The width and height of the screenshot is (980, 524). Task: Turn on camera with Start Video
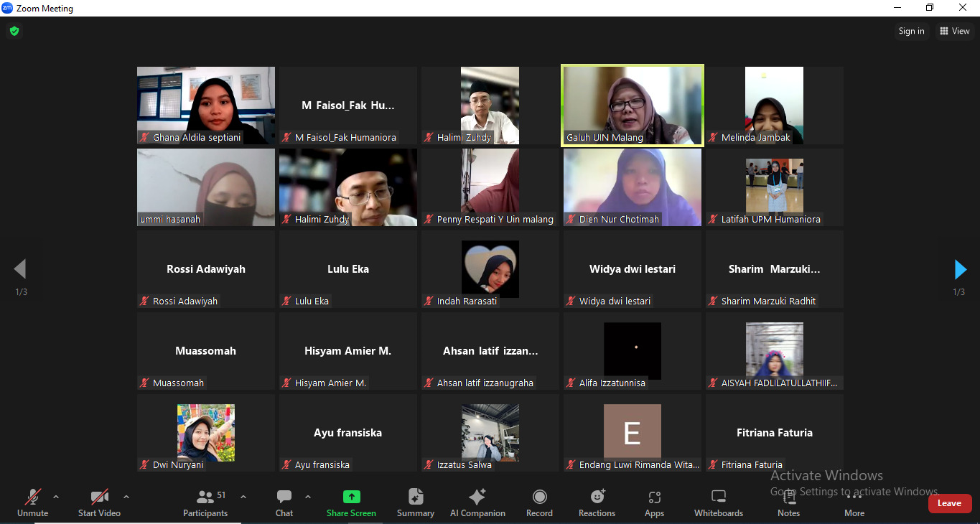[99, 497]
